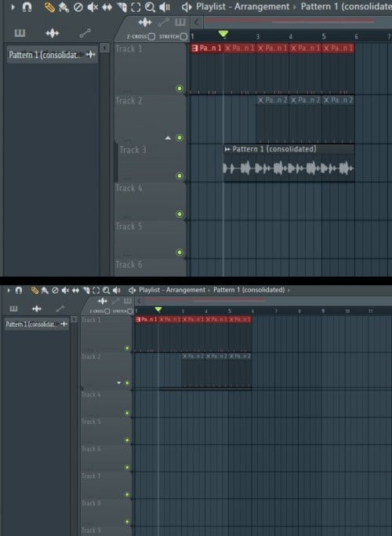Screen dimensions: 392x536
Task: Show automation clips filter in upper picker panel
Action: click(x=85, y=33)
